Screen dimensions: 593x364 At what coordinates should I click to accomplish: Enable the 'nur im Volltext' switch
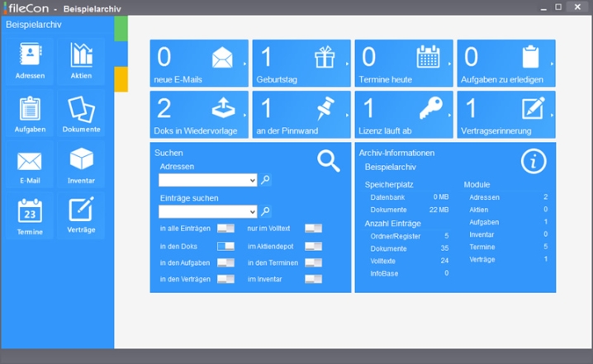313,228
